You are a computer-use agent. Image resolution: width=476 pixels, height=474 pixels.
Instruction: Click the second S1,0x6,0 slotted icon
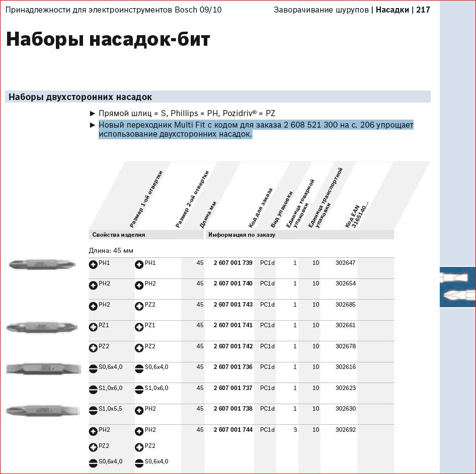[139, 390]
